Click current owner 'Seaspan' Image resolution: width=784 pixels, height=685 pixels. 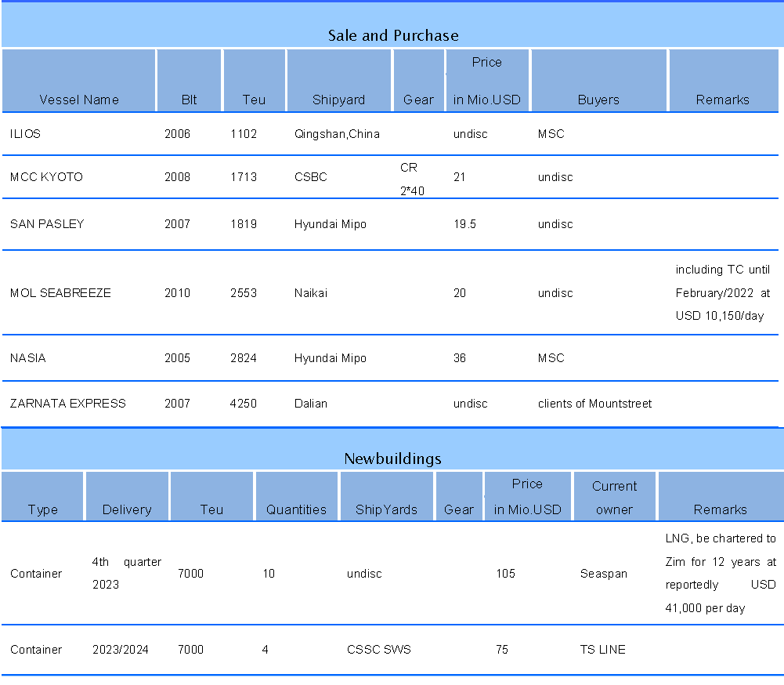tap(604, 574)
